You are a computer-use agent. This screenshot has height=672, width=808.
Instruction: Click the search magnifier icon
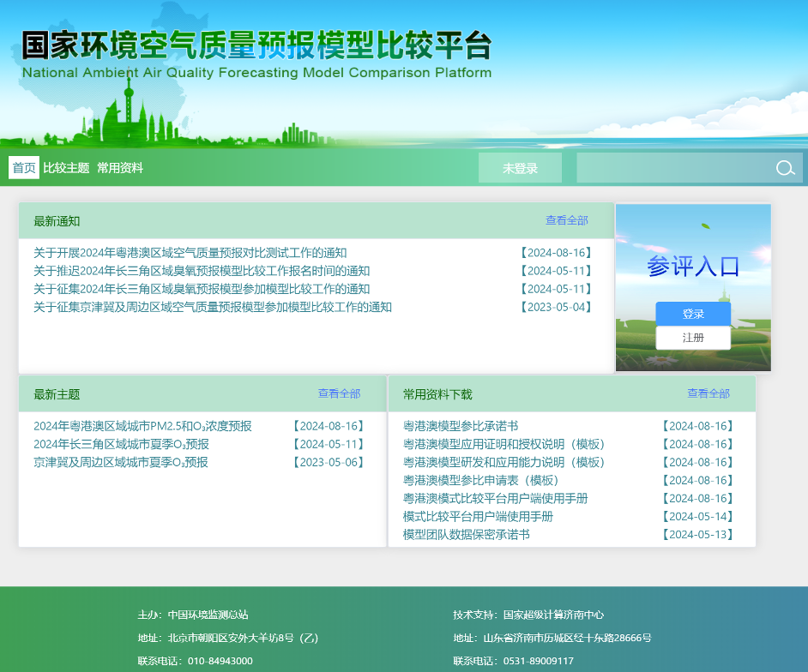[785, 168]
